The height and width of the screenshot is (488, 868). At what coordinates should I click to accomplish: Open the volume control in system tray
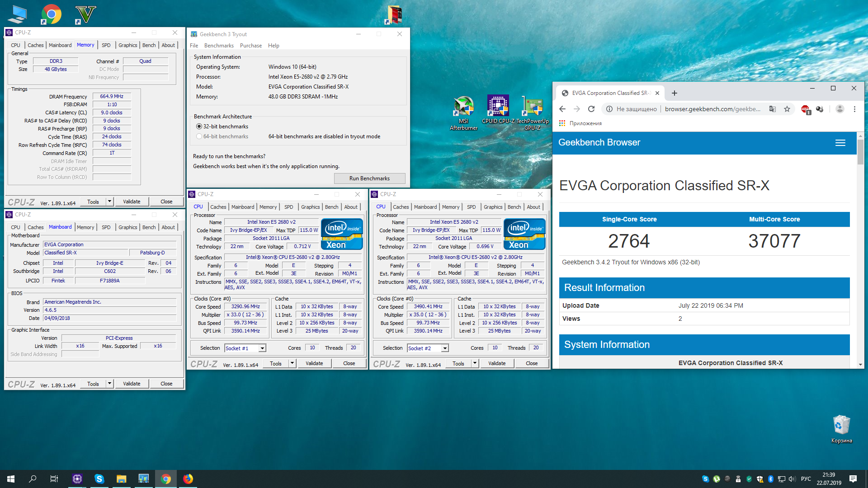point(792,479)
